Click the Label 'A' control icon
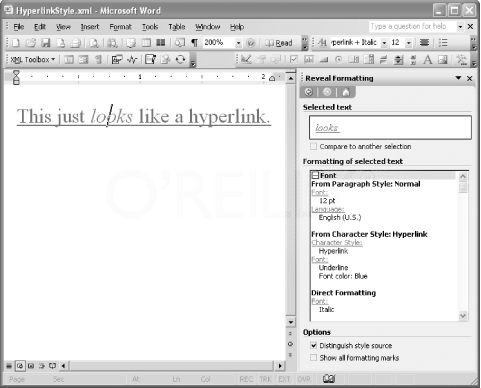481x388 pixels. 428,60
